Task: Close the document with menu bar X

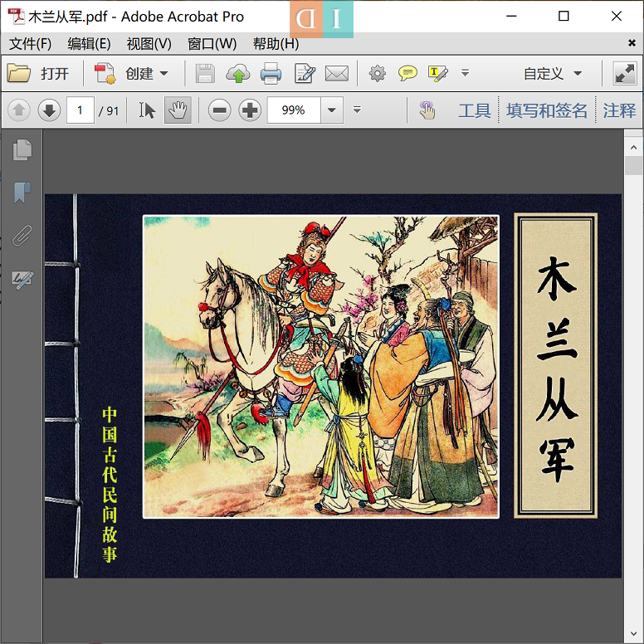Action: coord(632,42)
